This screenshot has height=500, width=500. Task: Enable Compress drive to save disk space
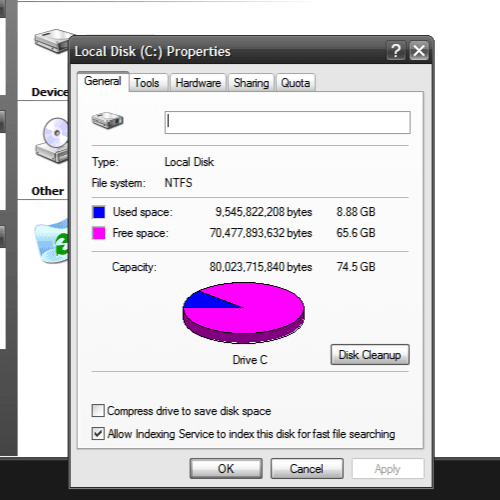[98, 411]
